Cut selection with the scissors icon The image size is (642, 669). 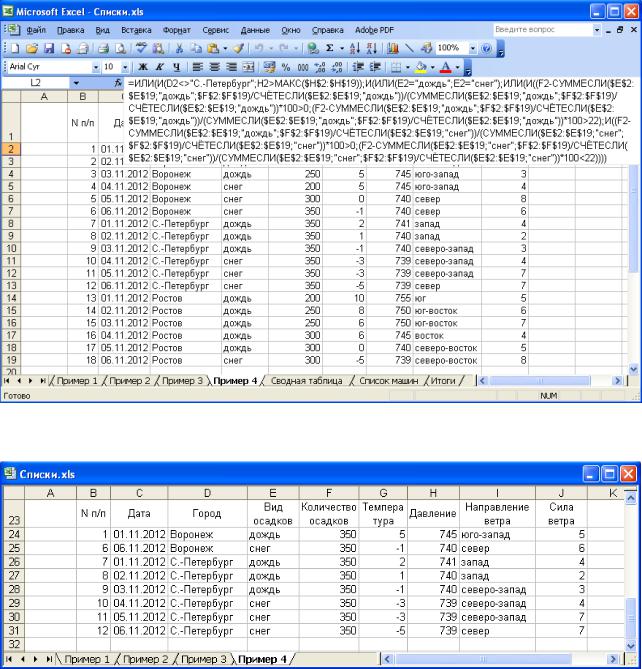(x=179, y=48)
